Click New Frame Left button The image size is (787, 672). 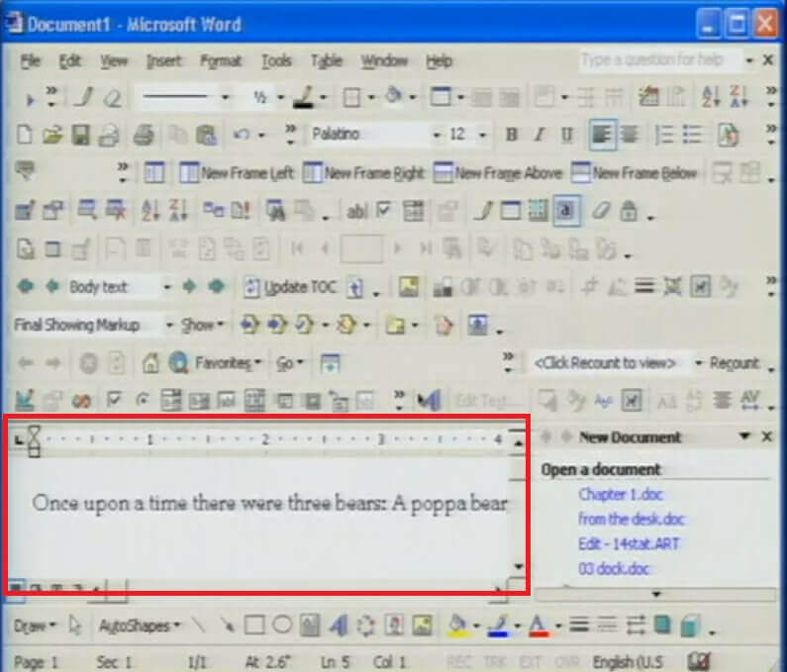(237, 173)
